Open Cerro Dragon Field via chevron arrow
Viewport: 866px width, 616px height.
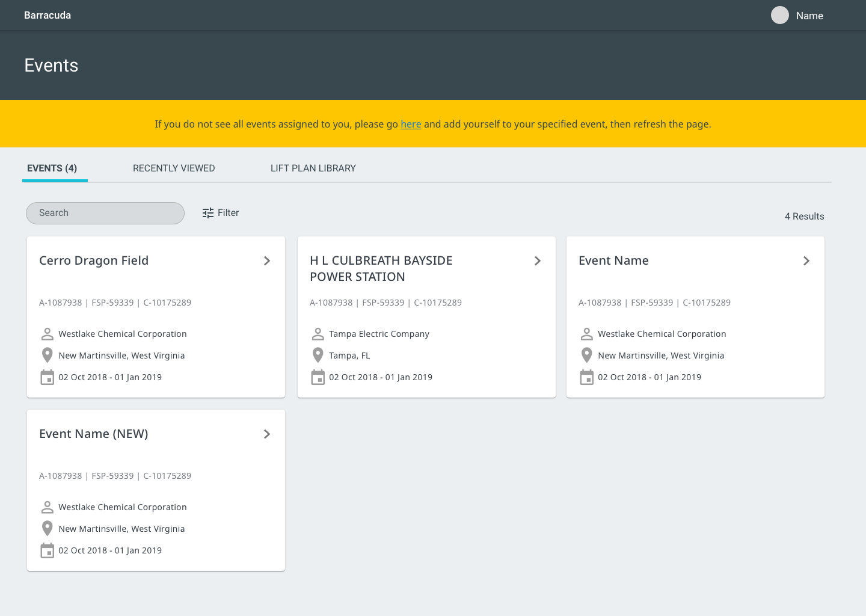[267, 261]
